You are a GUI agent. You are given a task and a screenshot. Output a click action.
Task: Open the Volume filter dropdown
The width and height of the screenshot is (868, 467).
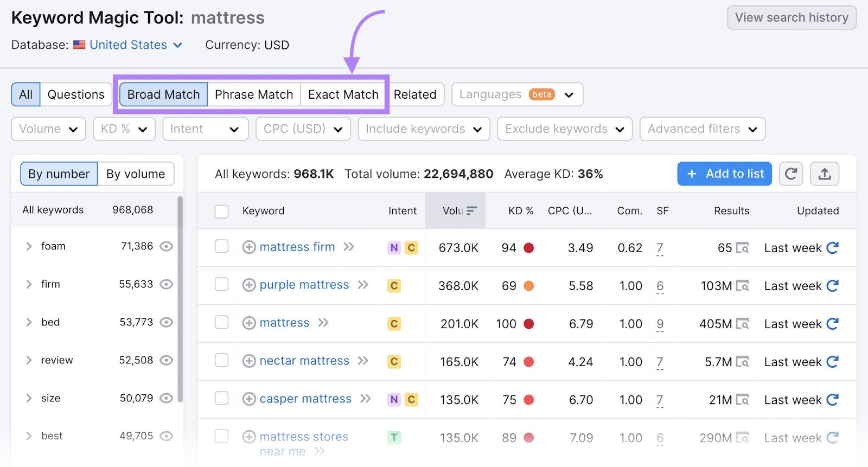tap(48, 129)
